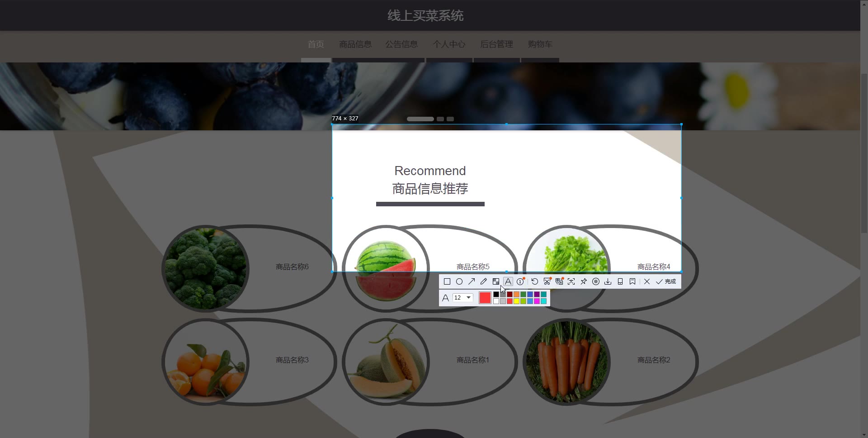Save screenshot with download icon
This screenshot has width=868, height=438.
point(608,281)
